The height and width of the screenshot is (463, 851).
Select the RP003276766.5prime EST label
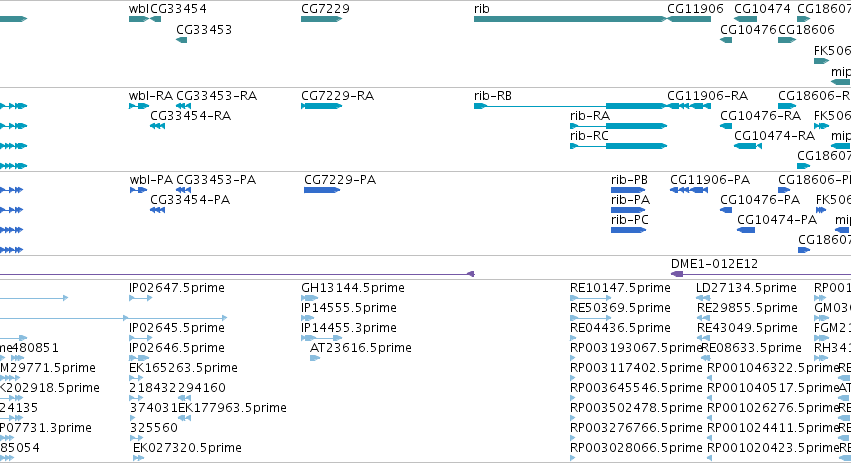(x=636, y=428)
